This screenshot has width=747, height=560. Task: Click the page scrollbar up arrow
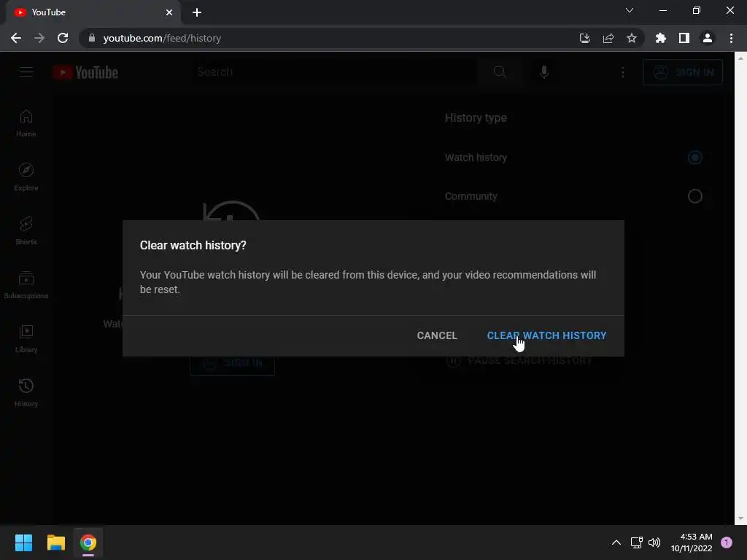click(x=740, y=58)
